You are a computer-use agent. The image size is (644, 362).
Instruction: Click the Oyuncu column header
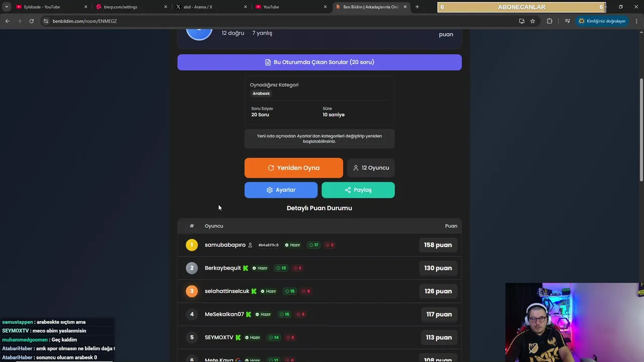(x=214, y=226)
